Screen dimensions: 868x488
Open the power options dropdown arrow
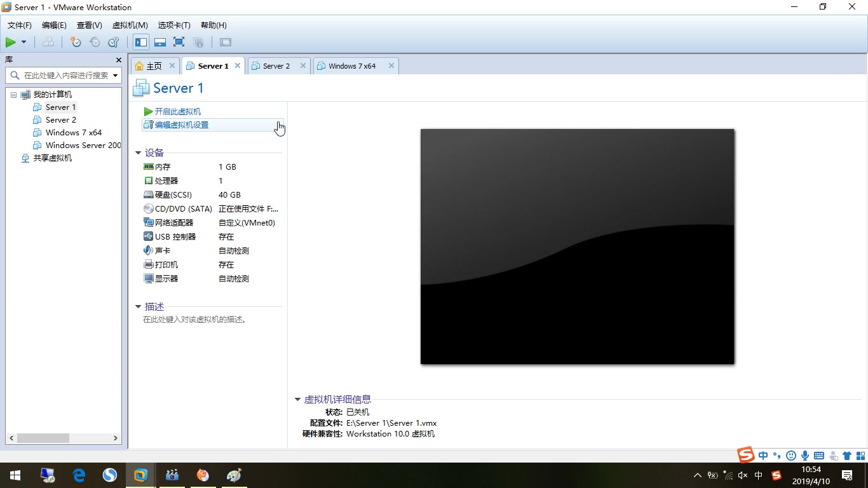pos(24,43)
